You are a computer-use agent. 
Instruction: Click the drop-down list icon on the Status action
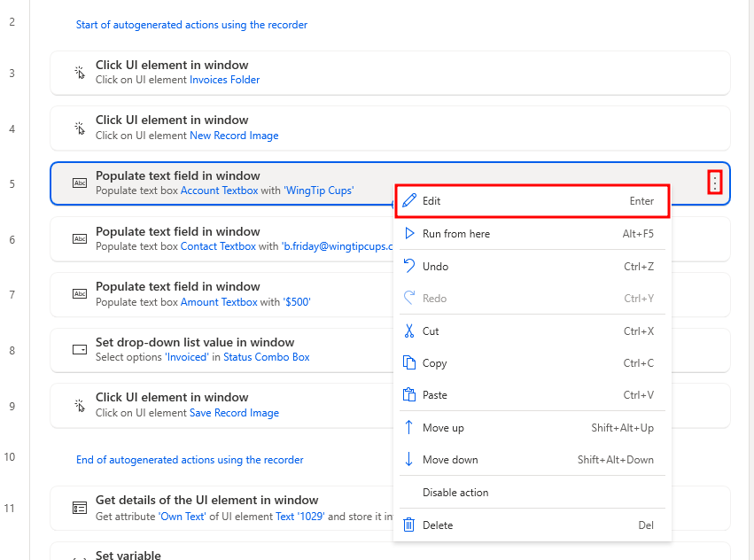tap(78, 349)
